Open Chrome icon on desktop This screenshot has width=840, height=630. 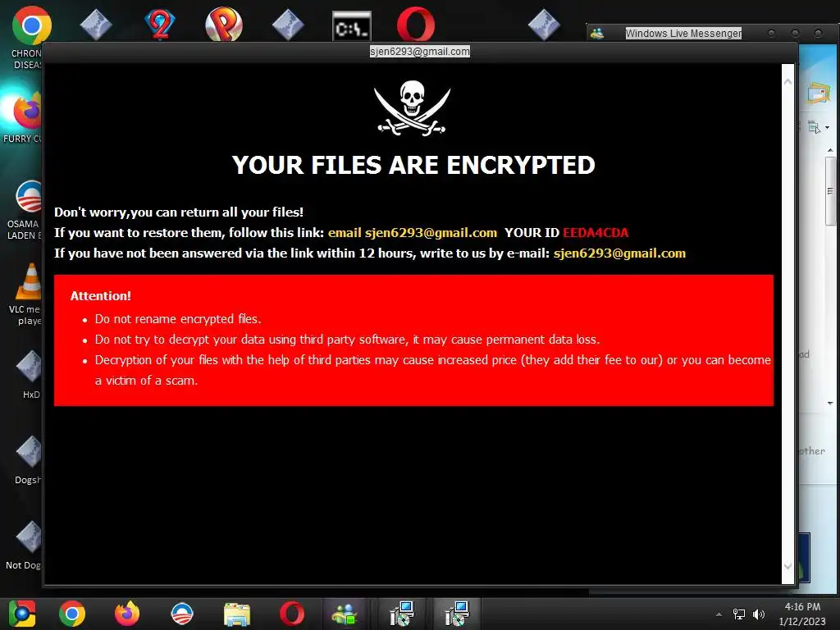coord(31,25)
